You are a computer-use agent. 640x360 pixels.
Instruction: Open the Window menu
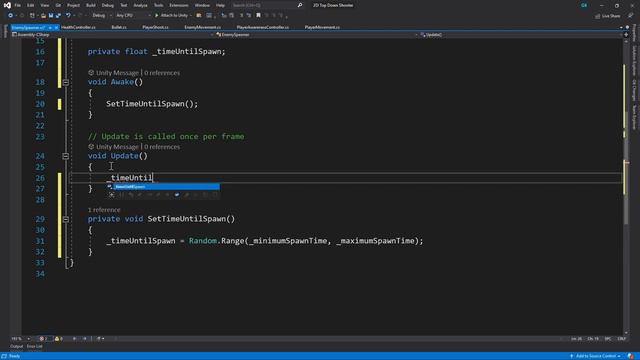(202, 5)
